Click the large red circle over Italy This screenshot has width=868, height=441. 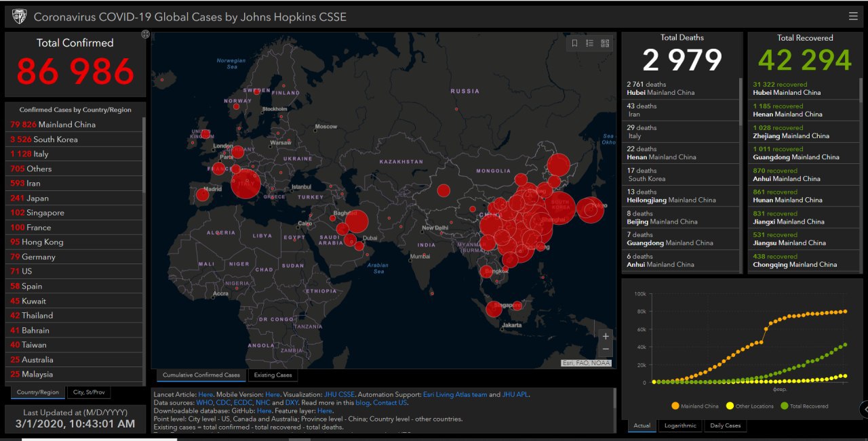click(245, 184)
